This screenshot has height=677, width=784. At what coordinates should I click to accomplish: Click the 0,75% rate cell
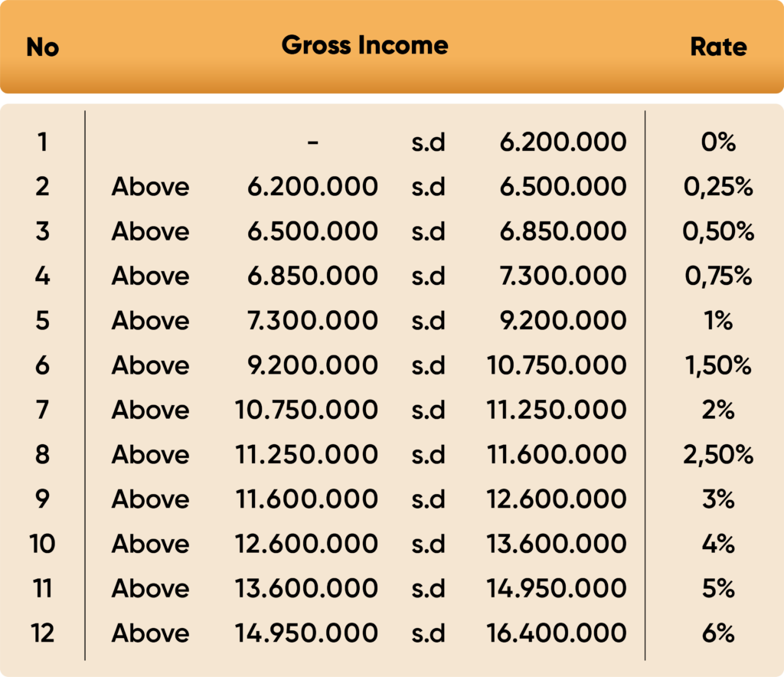[x=718, y=276]
